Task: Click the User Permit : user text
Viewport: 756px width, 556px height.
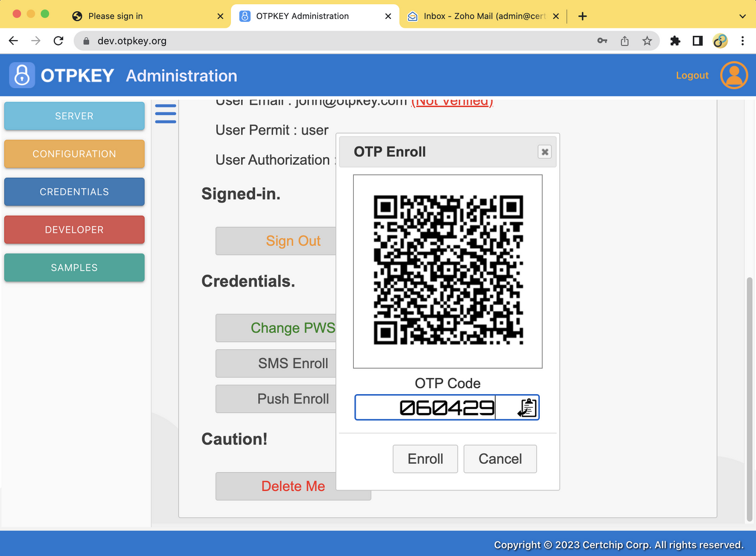Action: click(x=272, y=130)
